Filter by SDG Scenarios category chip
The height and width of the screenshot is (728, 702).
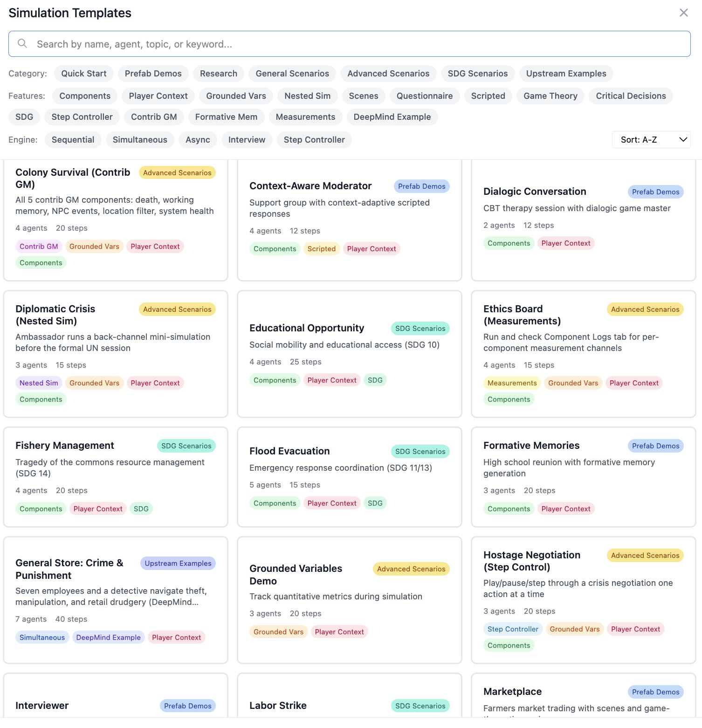coord(477,74)
